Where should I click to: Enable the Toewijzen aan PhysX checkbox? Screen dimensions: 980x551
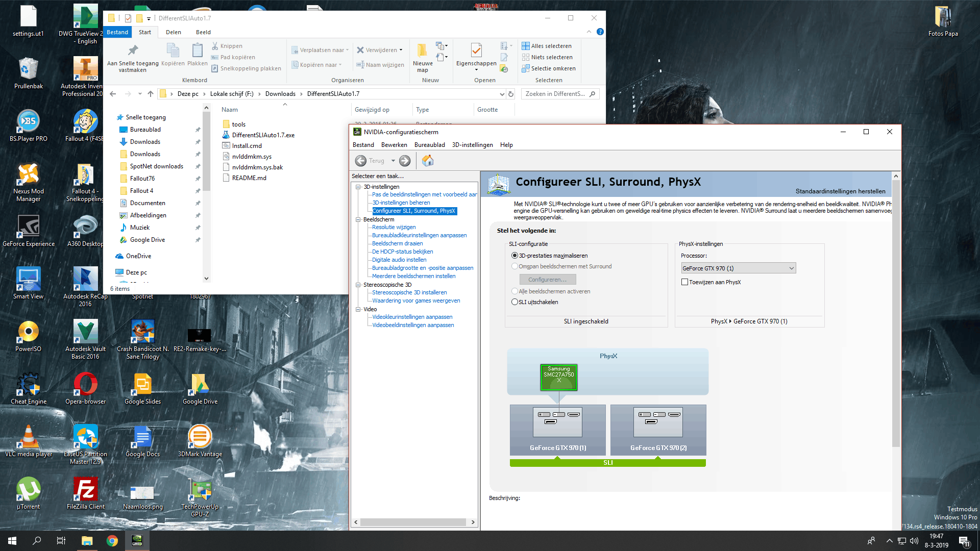tap(685, 282)
